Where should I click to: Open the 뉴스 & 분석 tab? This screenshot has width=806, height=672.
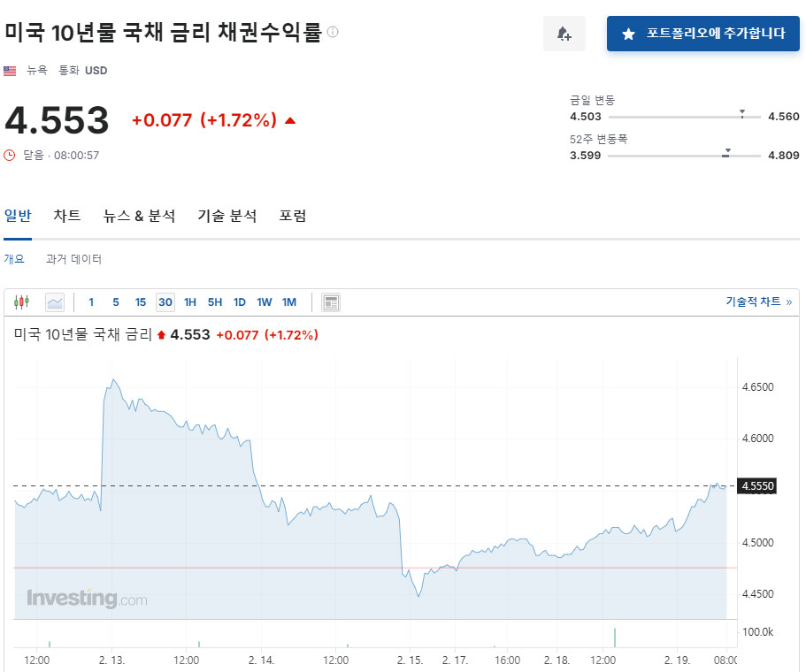(x=139, y=216)
